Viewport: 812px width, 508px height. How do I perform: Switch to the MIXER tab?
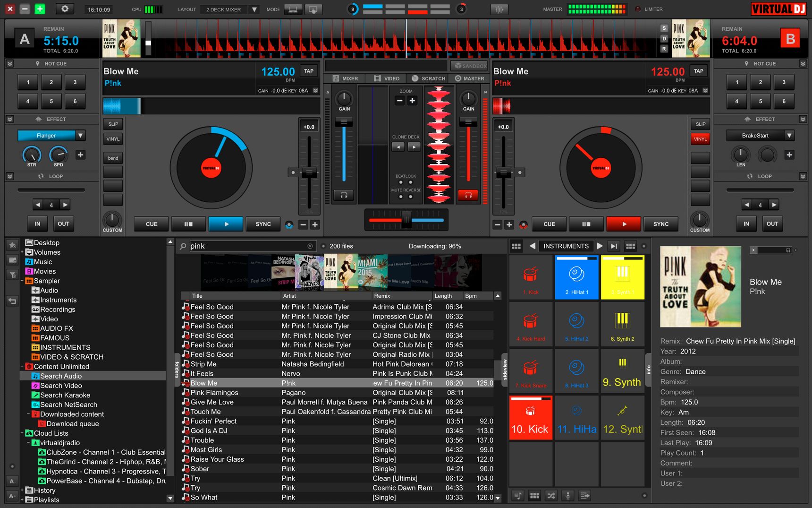345,78
